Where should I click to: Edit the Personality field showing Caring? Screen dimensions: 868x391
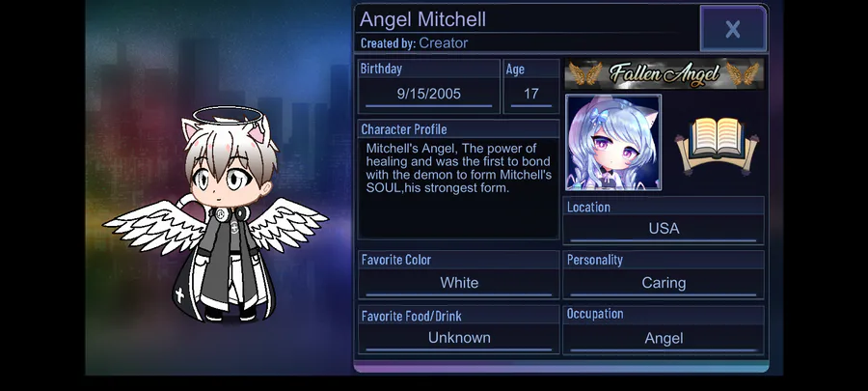point(664,283)
